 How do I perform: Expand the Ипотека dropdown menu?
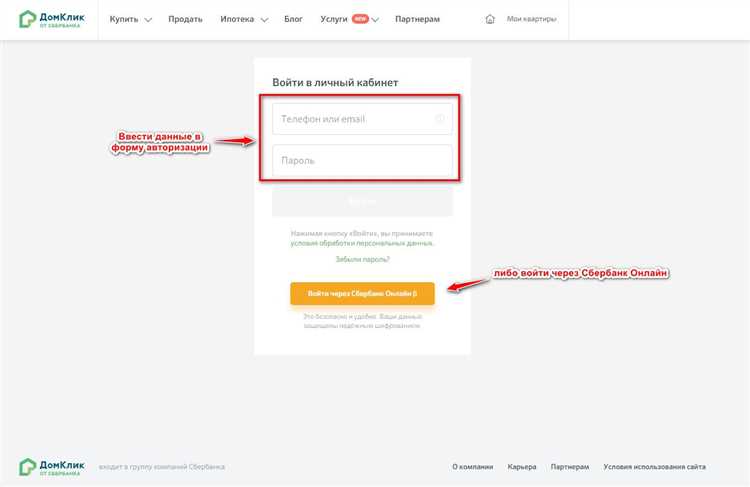coord(244,19)
